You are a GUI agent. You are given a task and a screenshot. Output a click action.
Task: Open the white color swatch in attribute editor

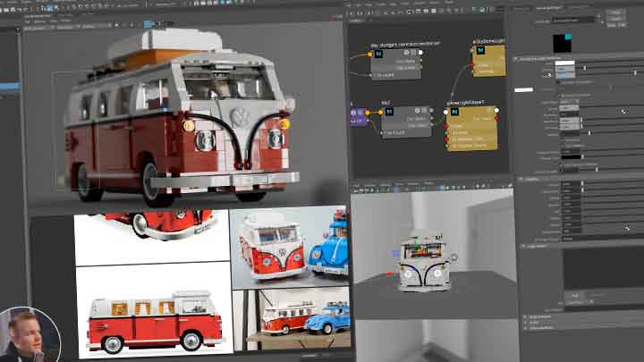click(x=564, y=63)
